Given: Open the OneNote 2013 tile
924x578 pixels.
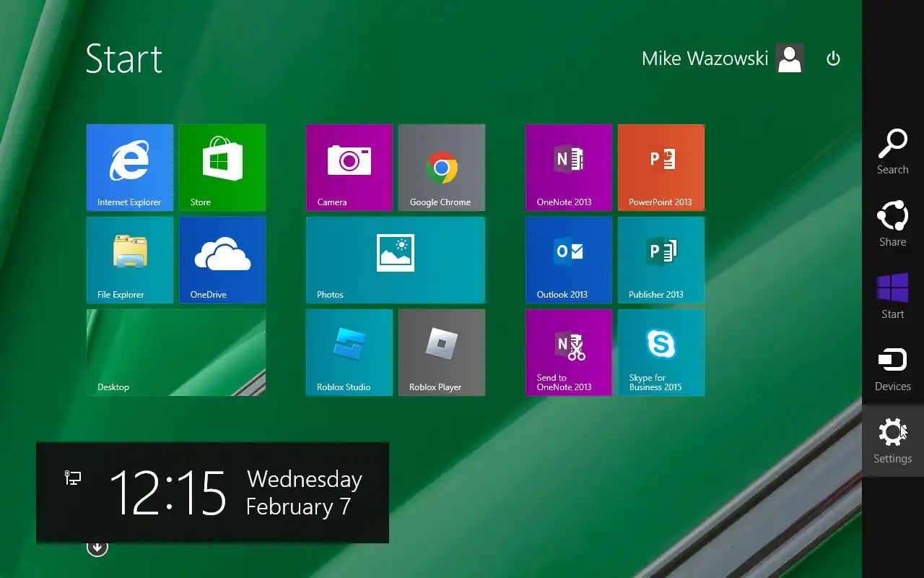Looking at the screenshot, I should pyautogui.click(x=569, y=168).
